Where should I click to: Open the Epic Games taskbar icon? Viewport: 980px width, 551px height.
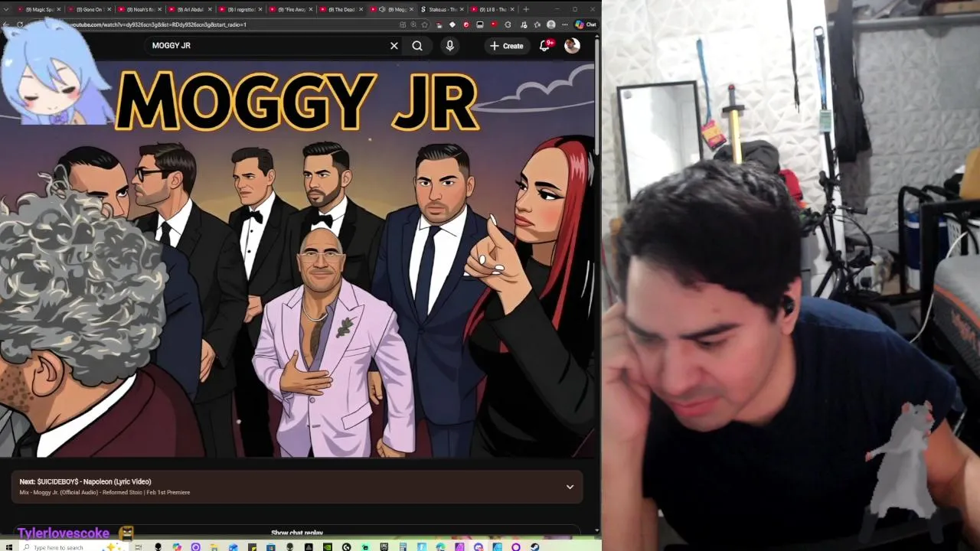pos(384,547)
